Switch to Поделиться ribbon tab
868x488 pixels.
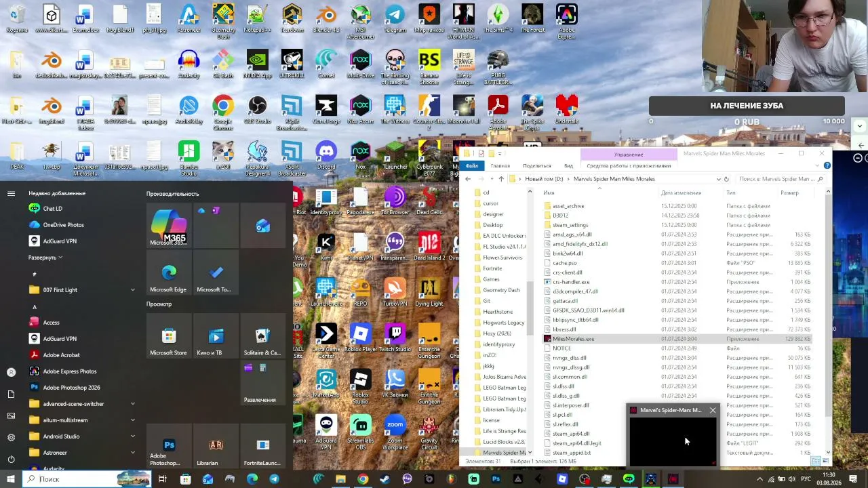coord(537,165)
